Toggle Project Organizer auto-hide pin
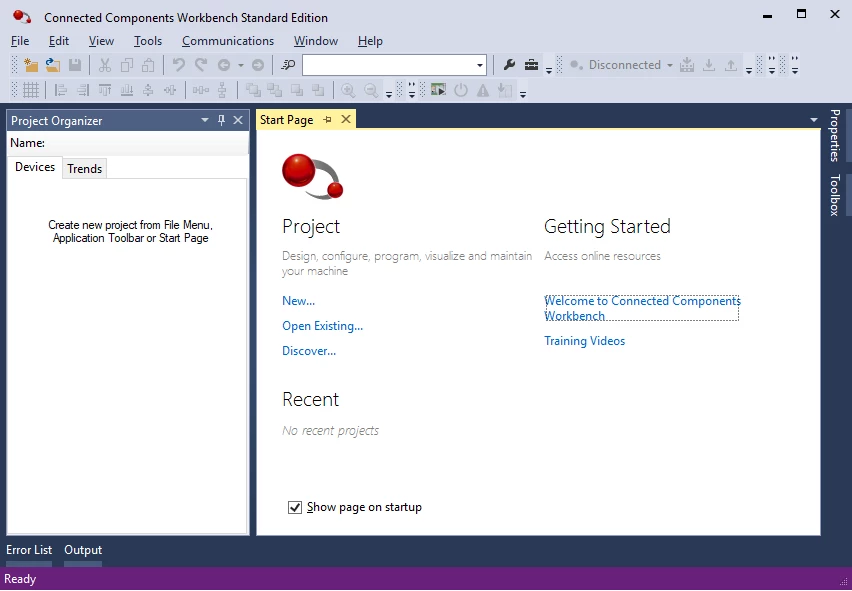Viewport: 852px width, 591px height. [221, 120]
